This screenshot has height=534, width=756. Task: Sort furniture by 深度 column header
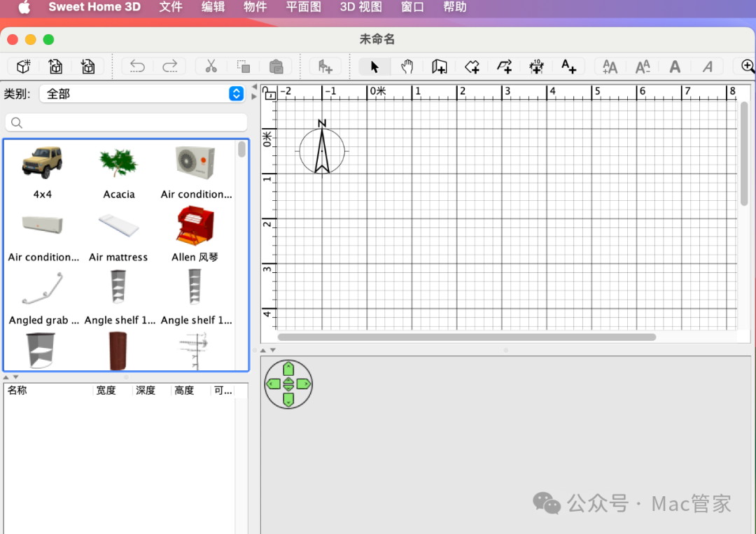pyautogui.click(x=145, y=391)
